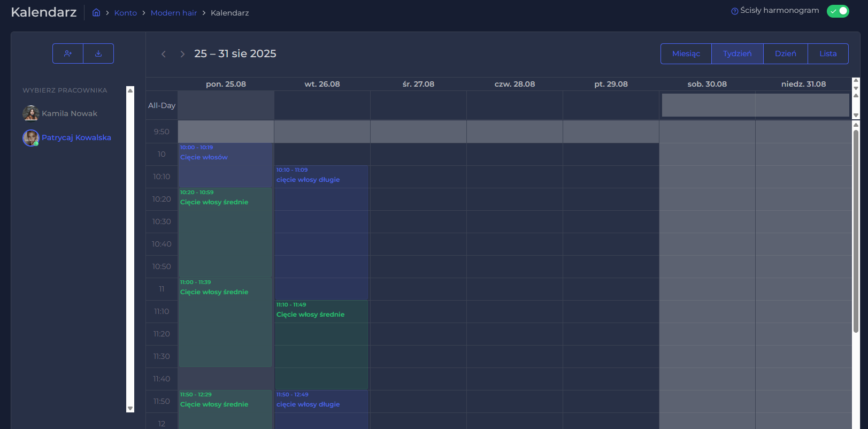Click the czw. 28.08 day header
The image size is (868, 429).
[514, 84]
